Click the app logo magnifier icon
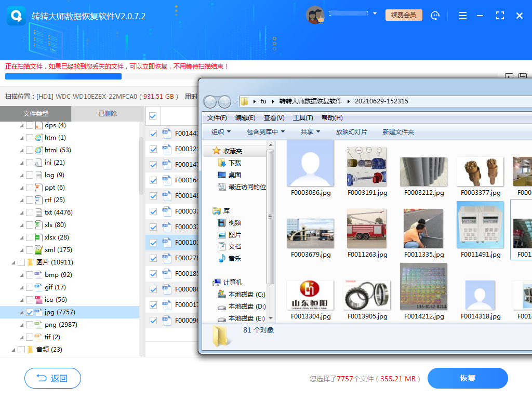Screen dimensions: 532x399 coord(16,15)
